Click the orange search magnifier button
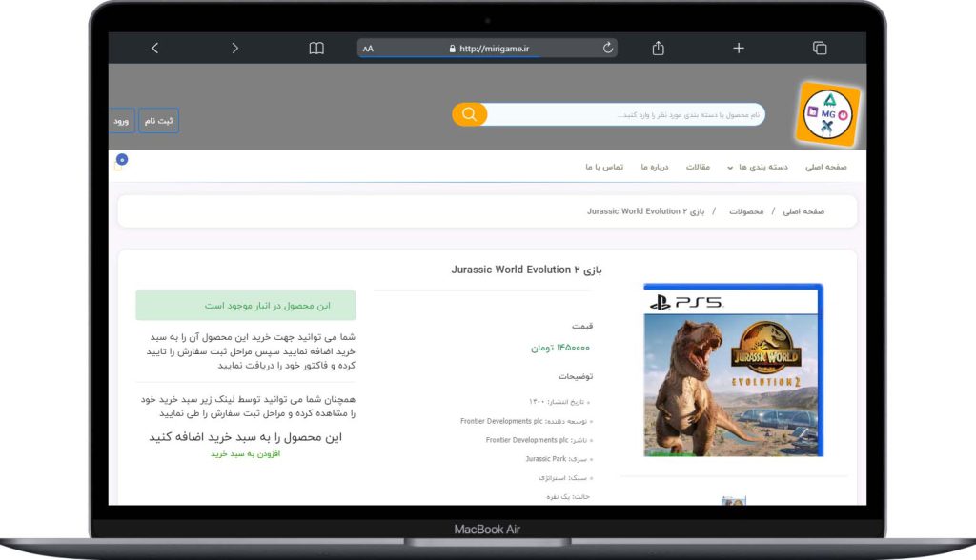The image size is (976, 560). 469,114
